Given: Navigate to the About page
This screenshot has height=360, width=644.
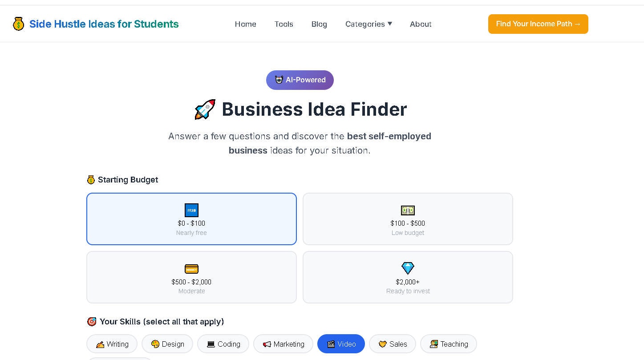Looking at the screenshot, I should (x=420, y=24).
